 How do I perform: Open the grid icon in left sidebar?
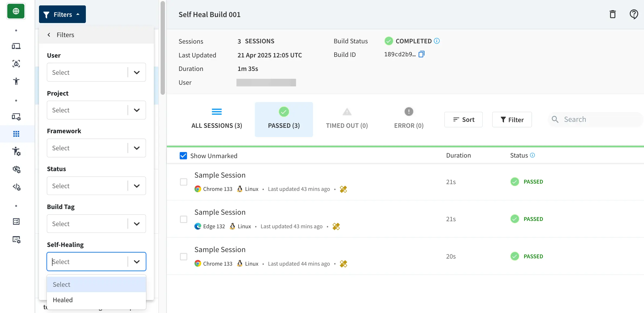tap(16, 134)
